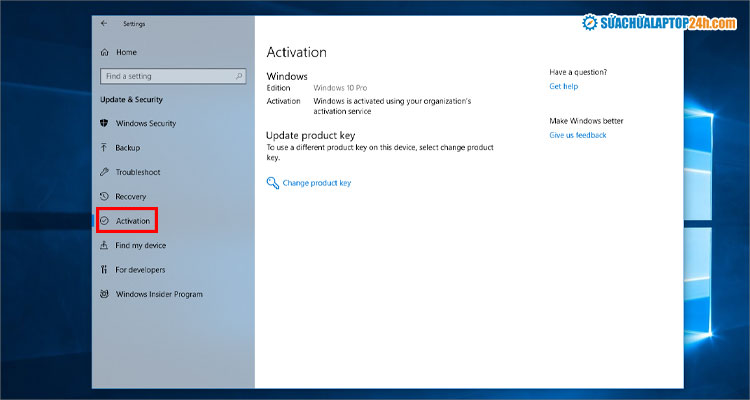Select Activation in the sidebar
Screen dimensions: 750x400
(x=132, y=221)
